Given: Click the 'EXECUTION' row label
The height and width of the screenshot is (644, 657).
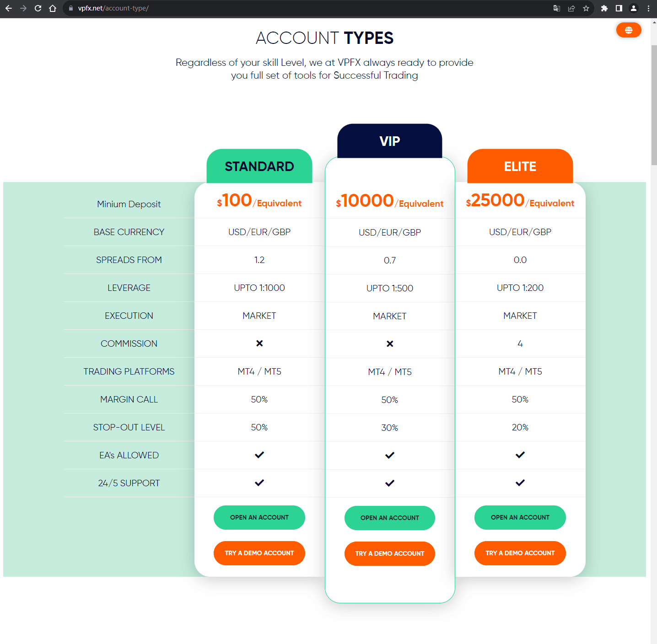Looking at the screenshot, I should pos(129,316).
